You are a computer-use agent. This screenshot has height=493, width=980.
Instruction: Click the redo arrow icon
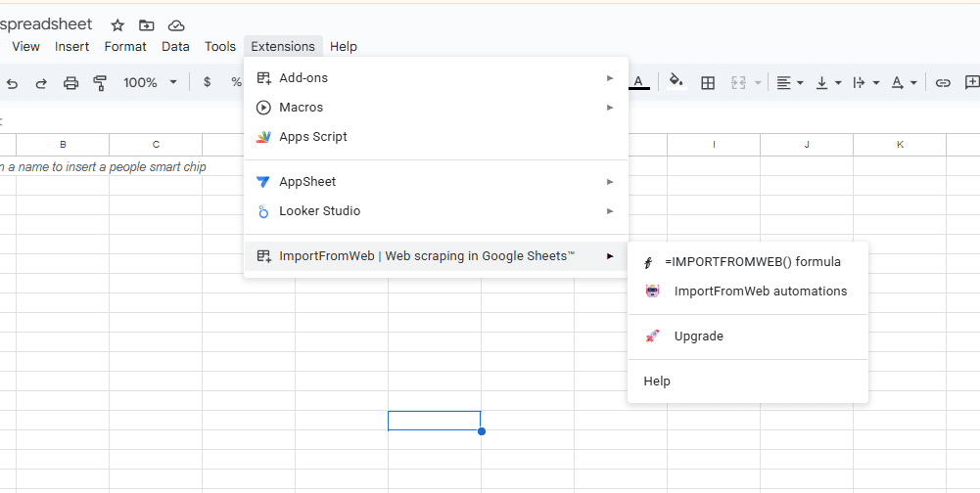[x=41, y=83]
